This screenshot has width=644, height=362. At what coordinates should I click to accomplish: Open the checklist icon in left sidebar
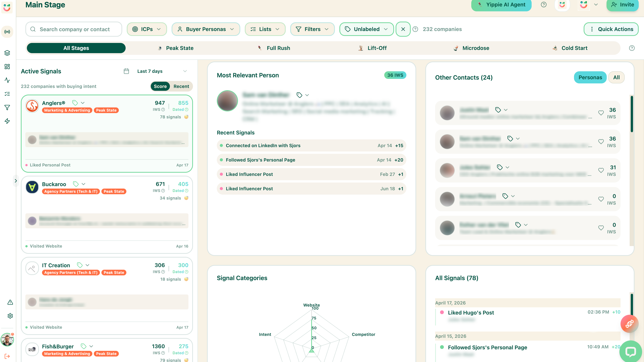(7, 94)
